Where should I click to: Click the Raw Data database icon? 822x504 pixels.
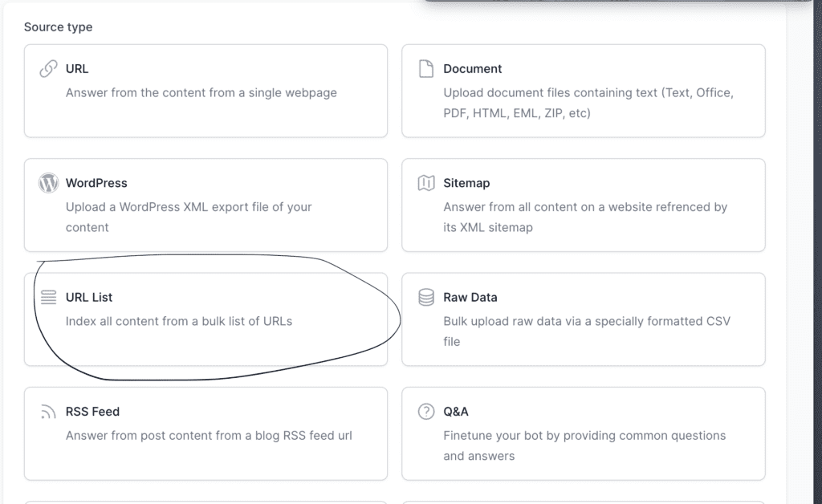(426, 298)
